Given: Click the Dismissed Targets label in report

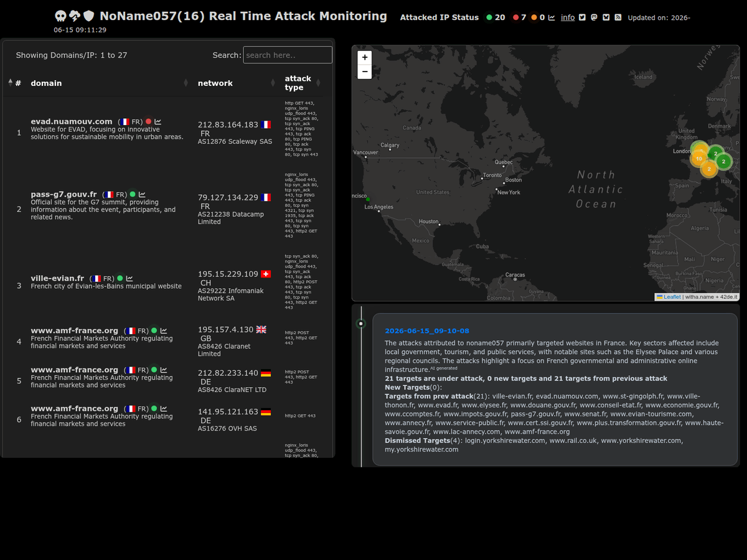Looking at the screenshot, I should [x=417, y=441].
